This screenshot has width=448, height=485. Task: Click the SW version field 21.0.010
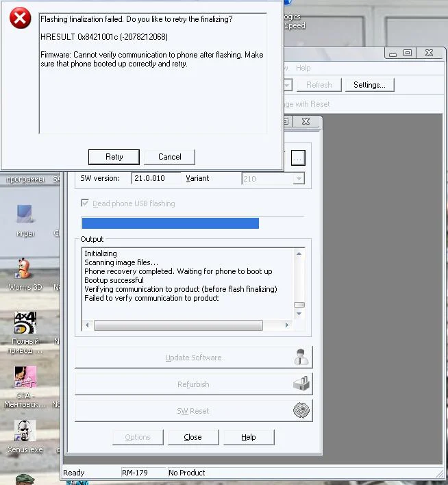(x=156, y=179)
